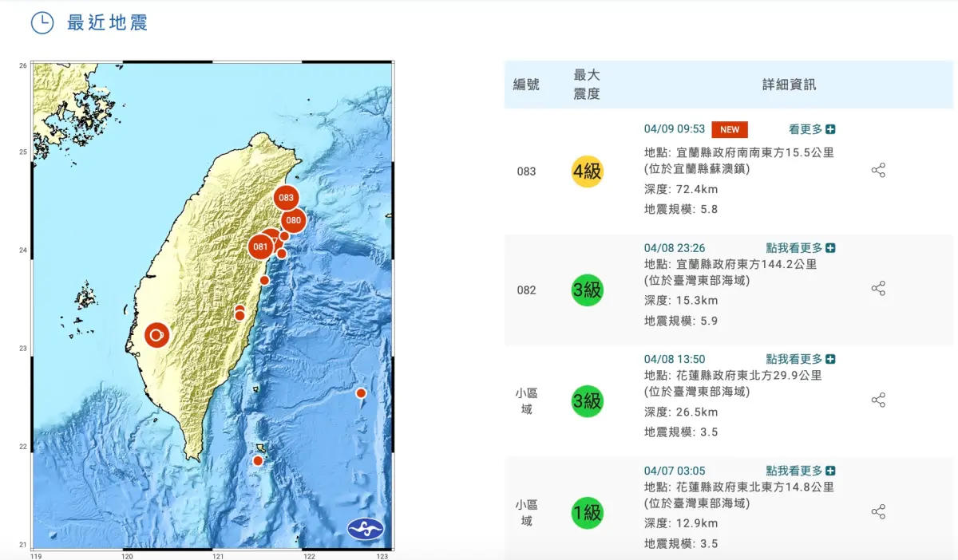Click the 編號 column header

(527, 84)
